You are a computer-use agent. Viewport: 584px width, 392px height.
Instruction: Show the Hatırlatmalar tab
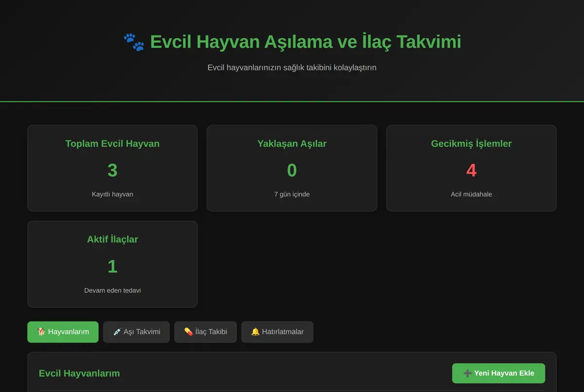click(x=277, y=332)
